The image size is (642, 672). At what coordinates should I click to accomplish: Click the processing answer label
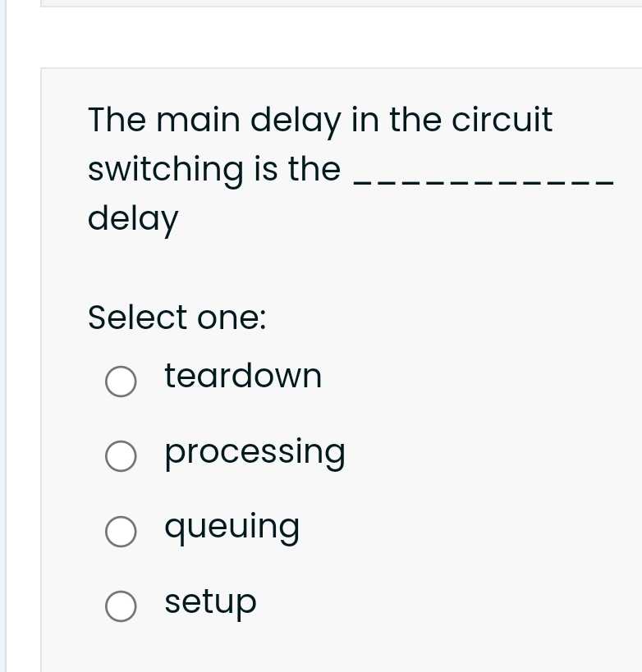[x=255, y=452]
